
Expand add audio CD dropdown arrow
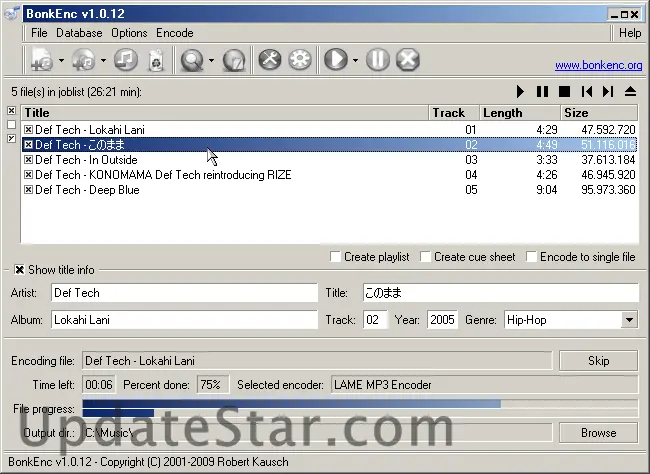coord(103,61)
